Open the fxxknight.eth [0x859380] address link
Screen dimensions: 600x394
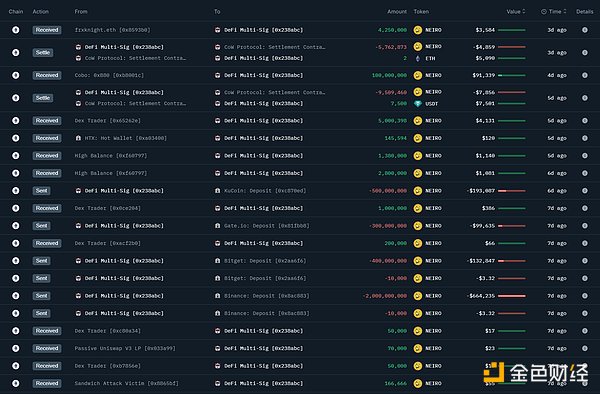[112, 30]
